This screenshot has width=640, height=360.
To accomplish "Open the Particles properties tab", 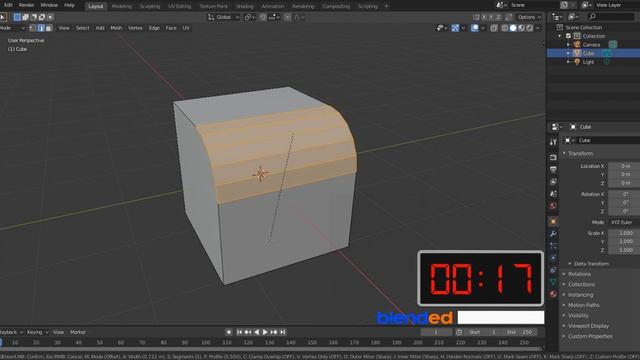I will click(553, 246).
